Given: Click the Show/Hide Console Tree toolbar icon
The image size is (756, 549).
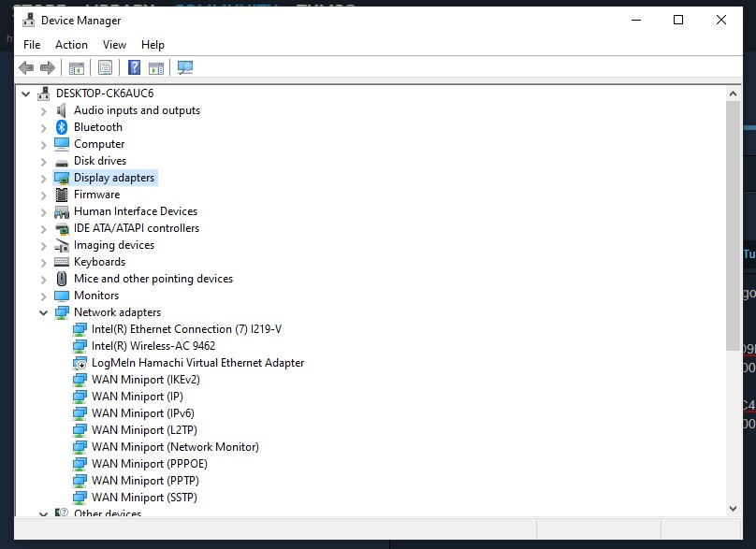Looking at the screenshot, I should coord(77,68).
